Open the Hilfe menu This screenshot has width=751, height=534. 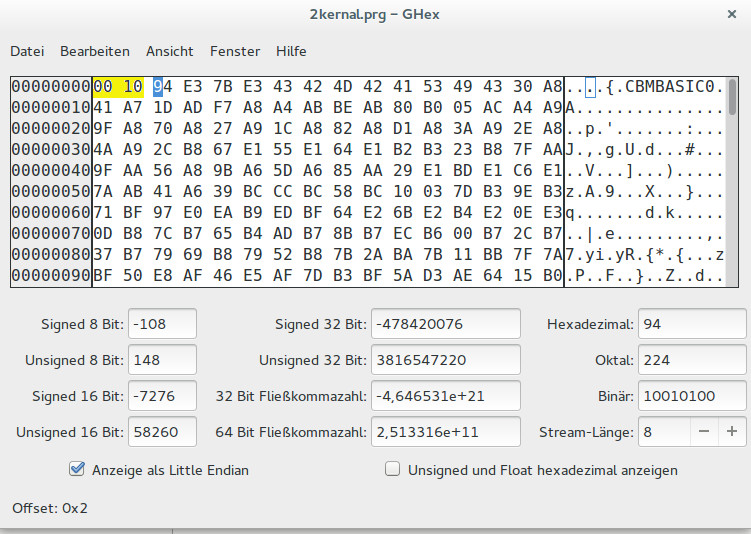[x=291, y=51]
